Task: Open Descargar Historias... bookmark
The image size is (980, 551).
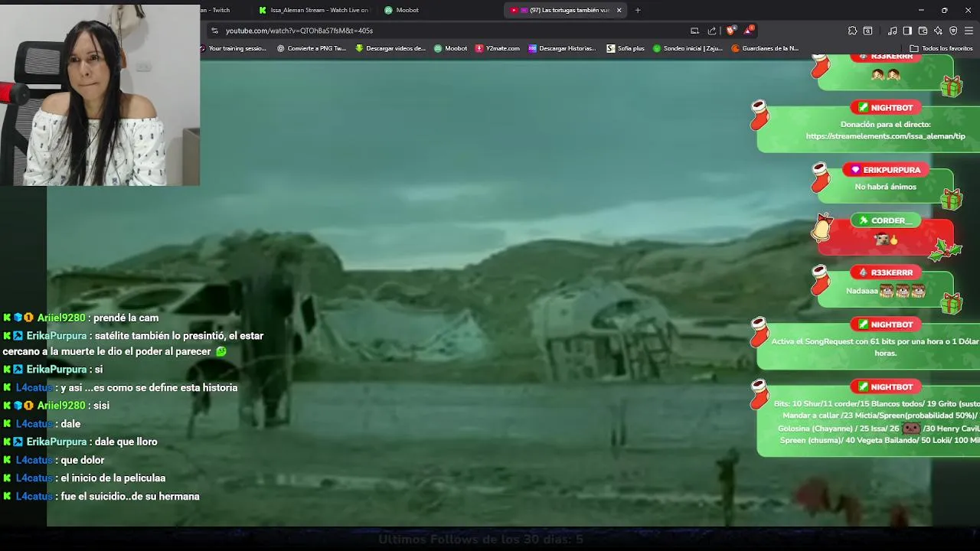Action: (563, 48)
